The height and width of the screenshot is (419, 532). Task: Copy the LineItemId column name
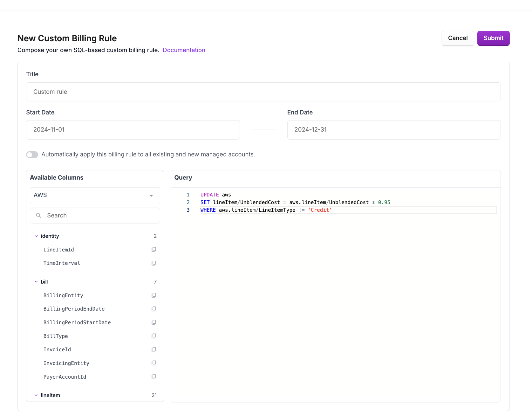pyautogui.click(x=154, y=250)
